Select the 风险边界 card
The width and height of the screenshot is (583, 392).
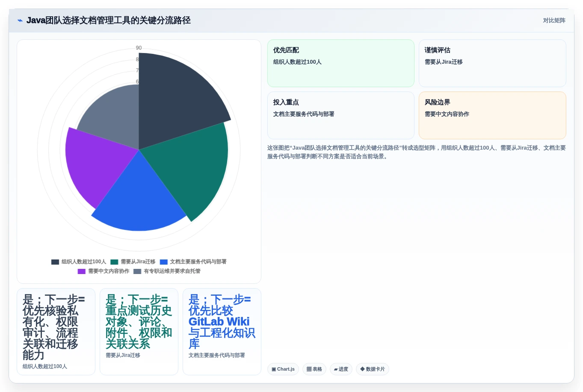(492, 115)
